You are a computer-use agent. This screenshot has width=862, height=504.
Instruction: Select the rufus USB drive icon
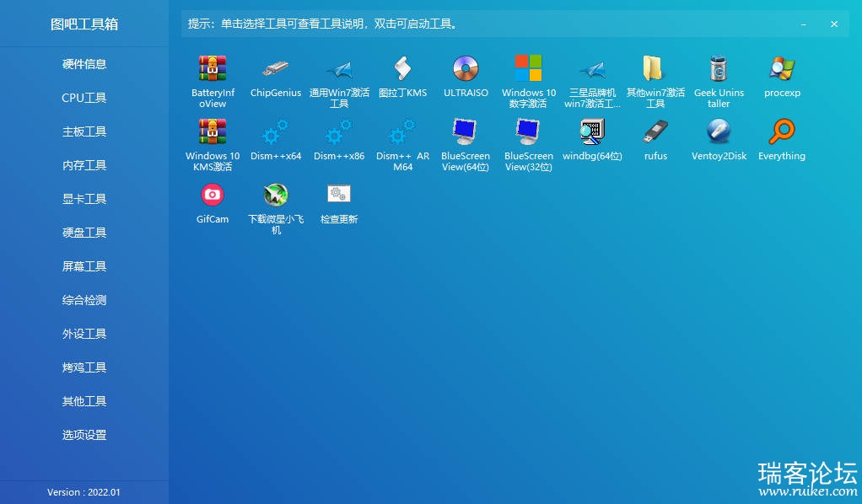click(655, 131)
